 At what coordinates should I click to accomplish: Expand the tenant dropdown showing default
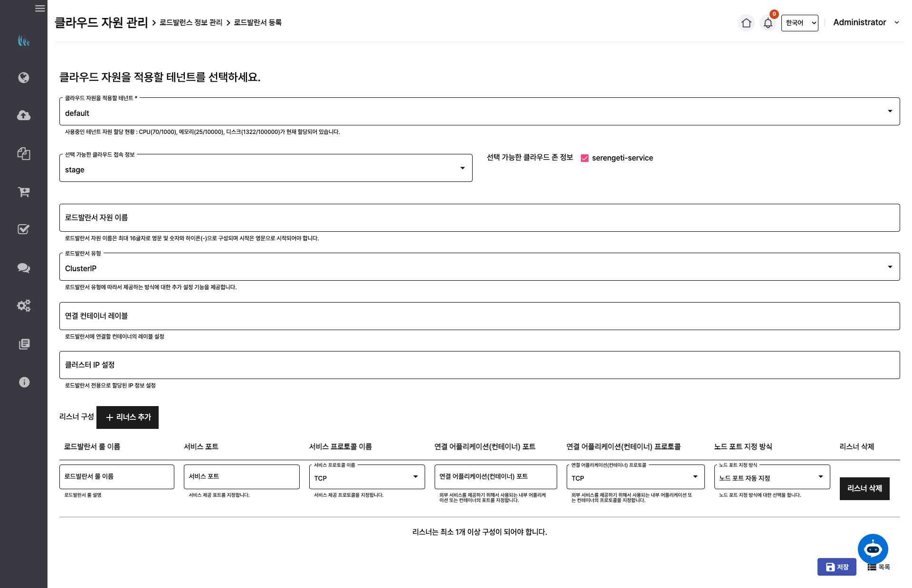pyautogui.click(x=479, y=112)
